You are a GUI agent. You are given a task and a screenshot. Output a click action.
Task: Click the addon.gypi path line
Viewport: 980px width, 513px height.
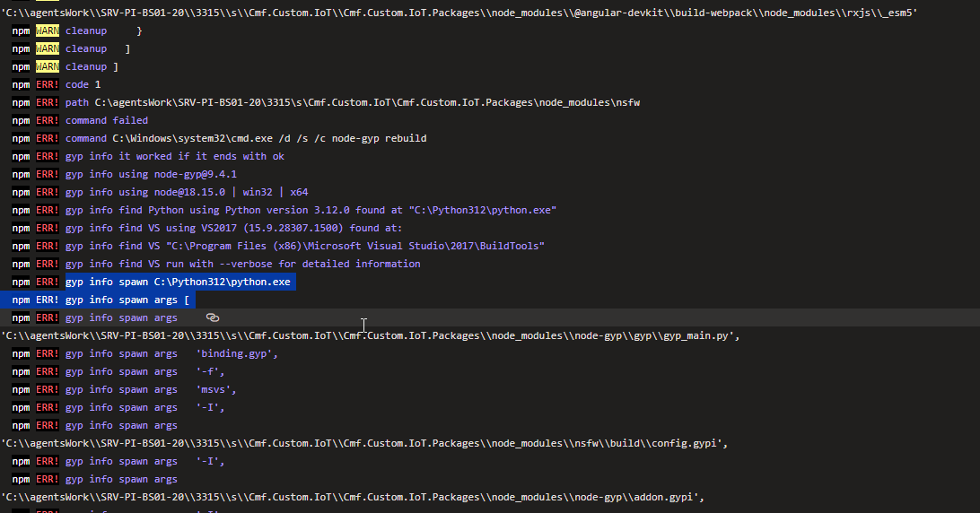(x=353, y=498)
